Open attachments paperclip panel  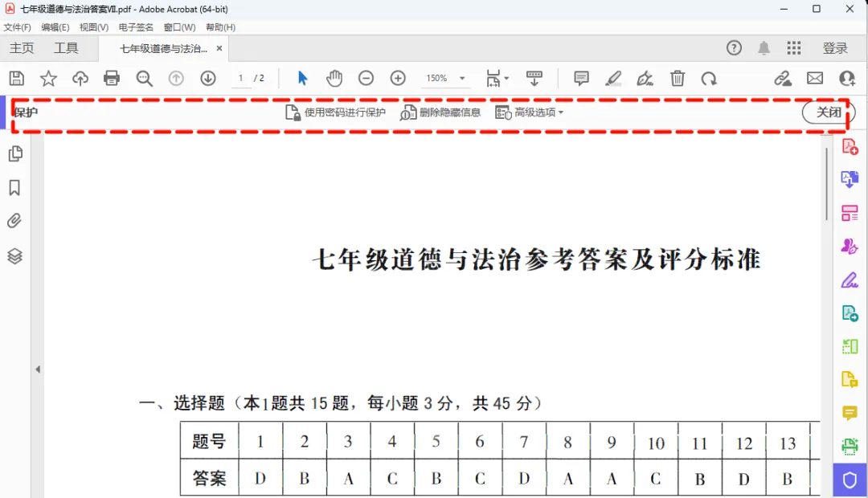click(x=14, y=222)
